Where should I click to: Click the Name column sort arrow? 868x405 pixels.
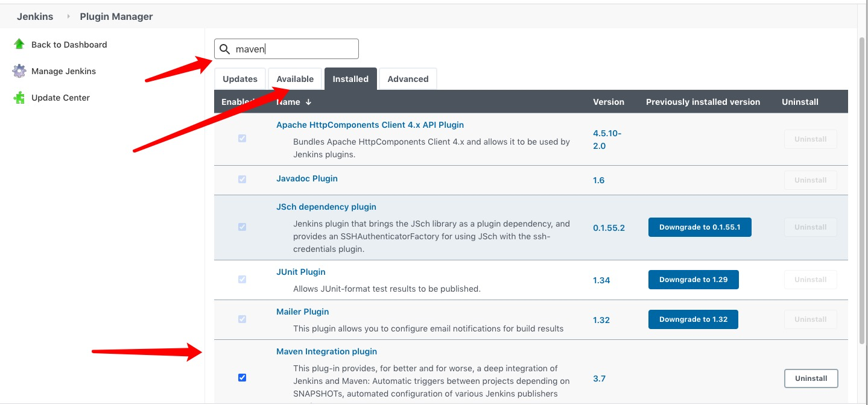tap(308, 102)
